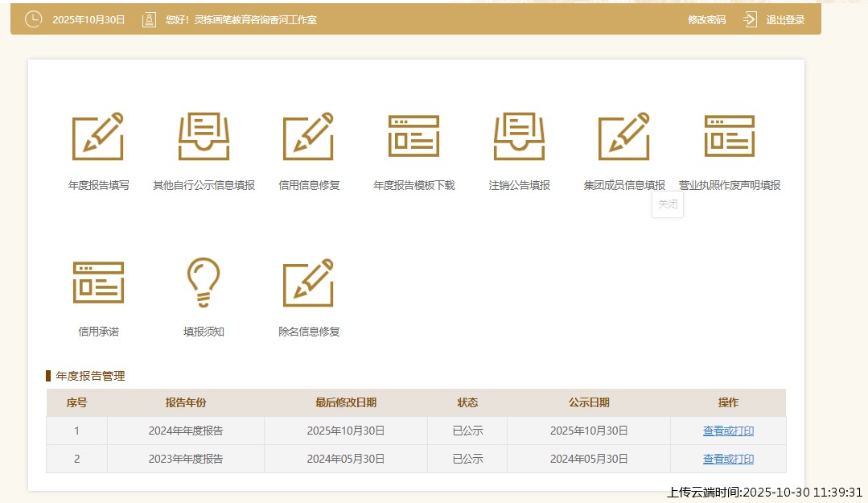Click the 修改密码 link
Image resolution: width=868 pixels, height=503 pixels.
coord(706,19)
